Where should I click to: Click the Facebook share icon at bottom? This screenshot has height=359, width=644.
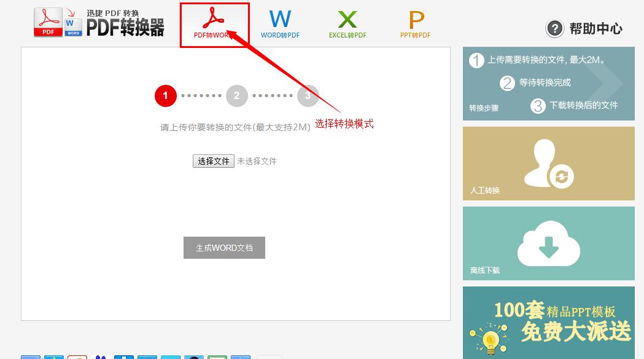click(125, 357)
